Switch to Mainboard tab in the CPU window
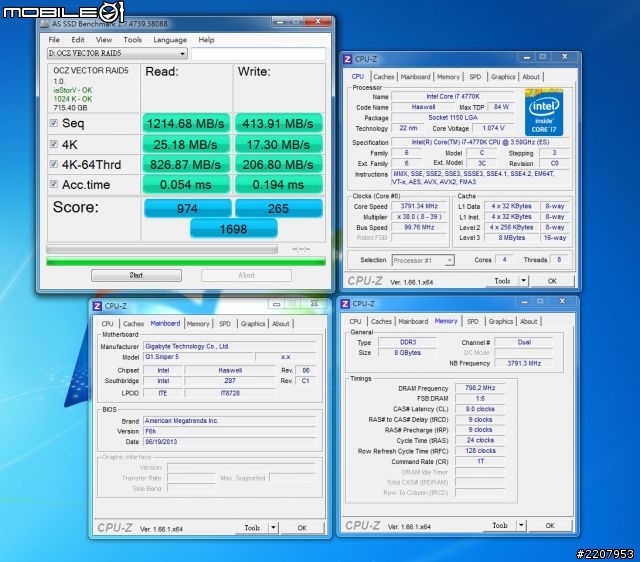Screen dimensions: 640x562 [416, 77]
